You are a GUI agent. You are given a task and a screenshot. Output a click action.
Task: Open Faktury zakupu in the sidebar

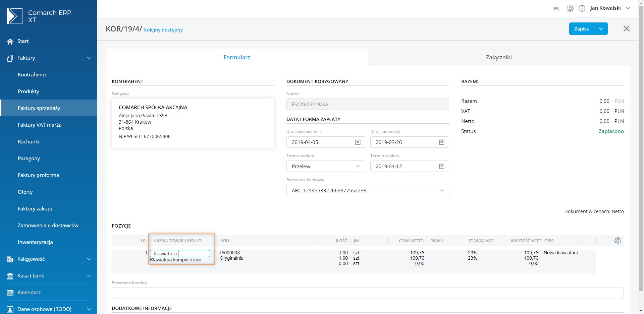coord(36,208)
